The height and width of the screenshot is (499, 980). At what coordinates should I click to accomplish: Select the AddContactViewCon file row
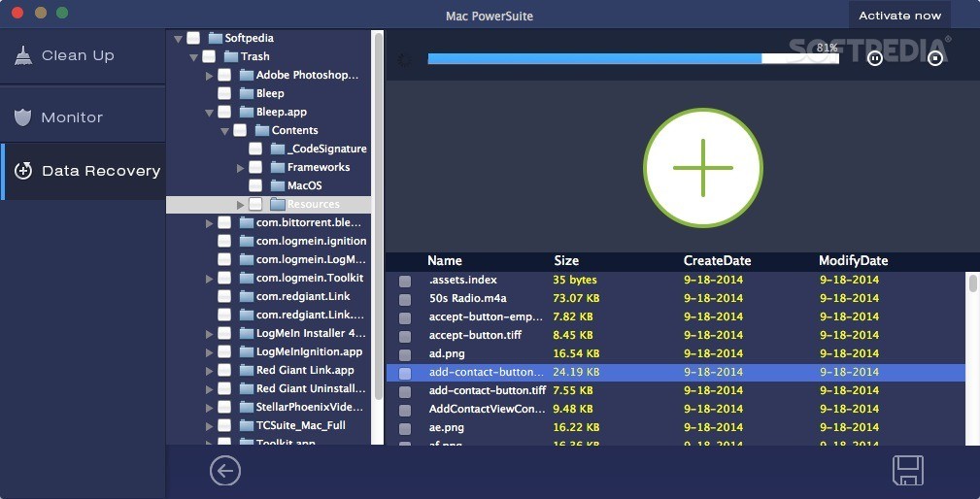point(676,409)
